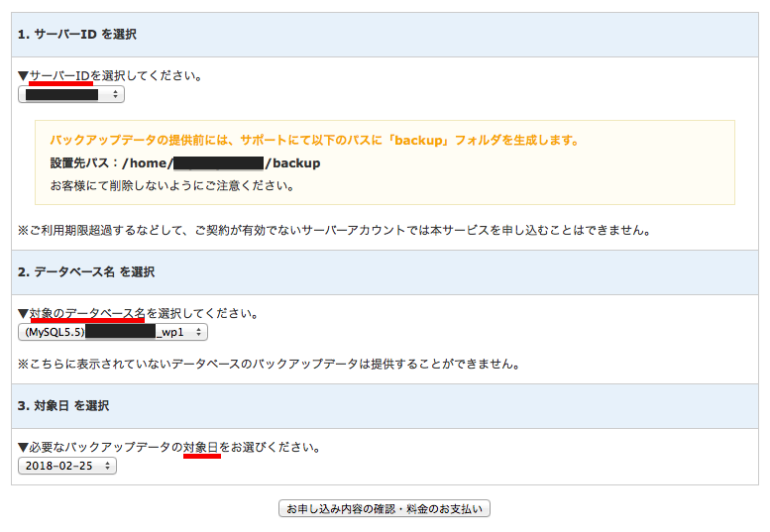The width and height of the screenshot is (770, 532).
Task: Expand the MySQL5.5 database name dropdown
Action: [x=112, y=333]
